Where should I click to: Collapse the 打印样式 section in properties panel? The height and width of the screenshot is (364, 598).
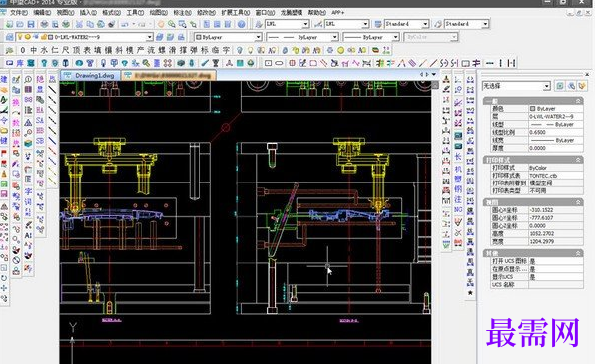click(x=578, y=160)
